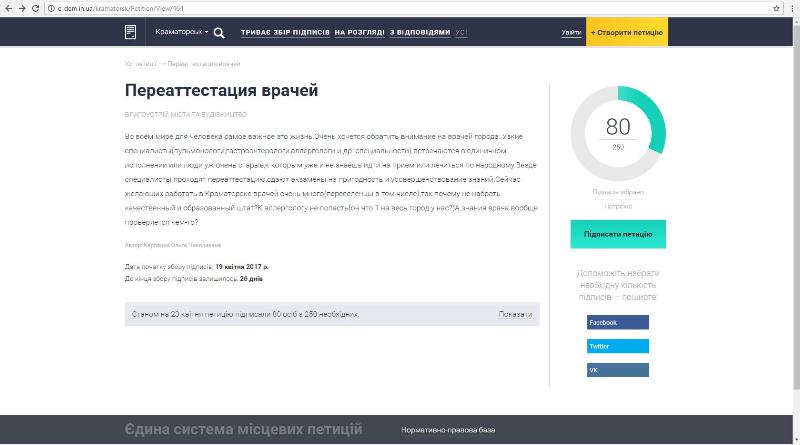Reload the page with refresh icon
This screenshot has width=800, height=445.
[35, 8]
